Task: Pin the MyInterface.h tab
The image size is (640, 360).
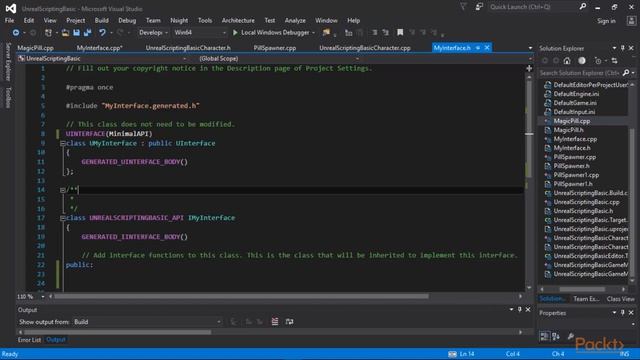Action: 478,48
